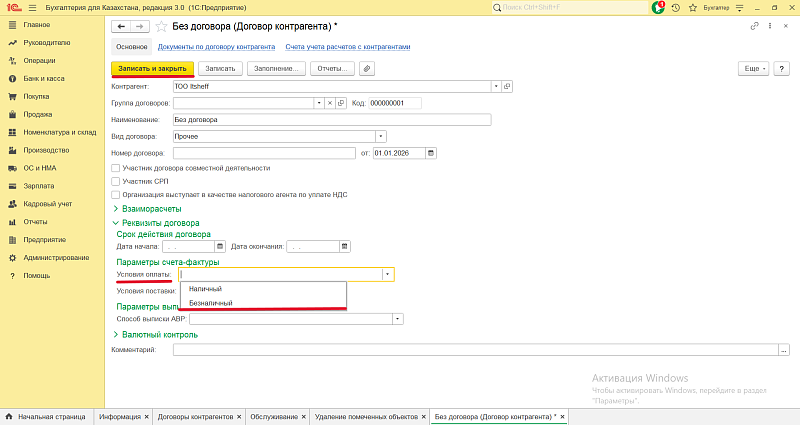Open the Группа договоров dropdown arrow
This screenshot has height=425, width=800.
coord(319,103)
